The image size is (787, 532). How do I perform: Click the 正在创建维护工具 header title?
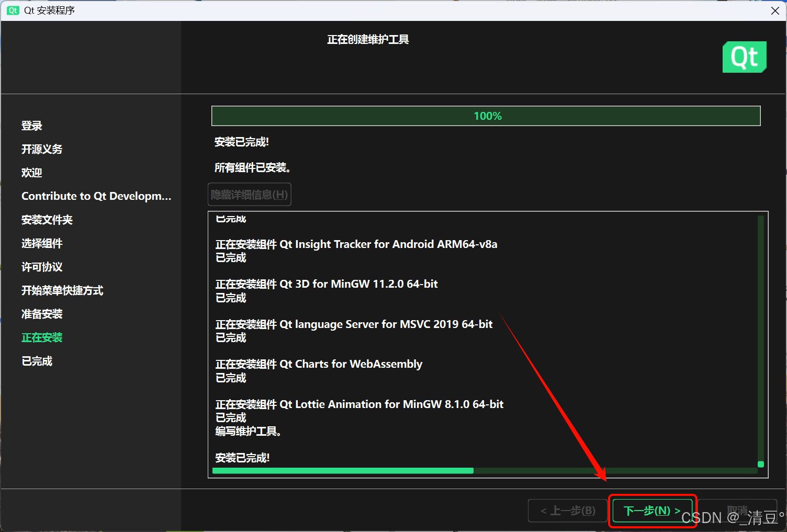tap(368, 39)
